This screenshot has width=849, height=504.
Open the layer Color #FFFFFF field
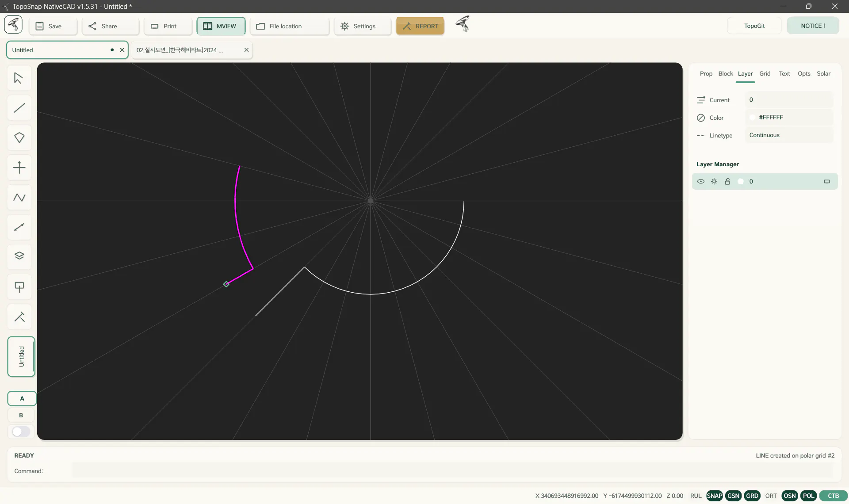[789, 118]
